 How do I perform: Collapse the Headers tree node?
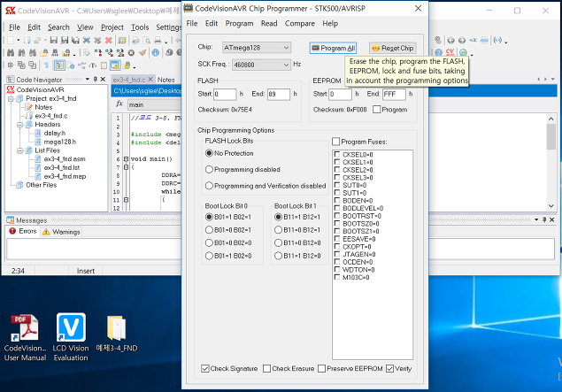click(x=20, y=125)
